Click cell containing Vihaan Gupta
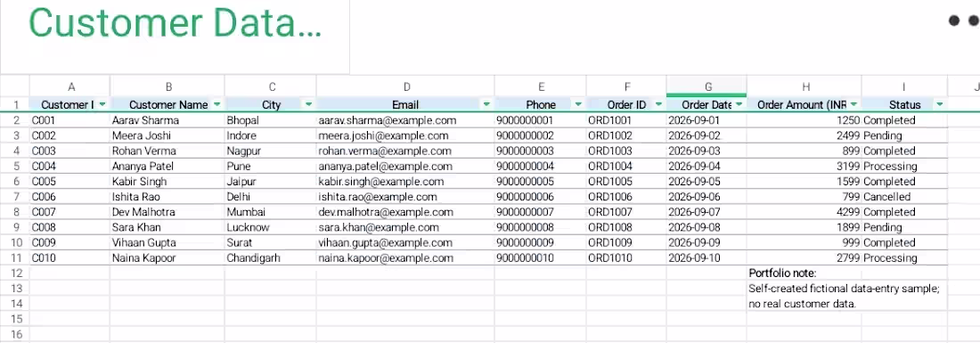Viewport: 980px width, 343px height. pos(167,242)
